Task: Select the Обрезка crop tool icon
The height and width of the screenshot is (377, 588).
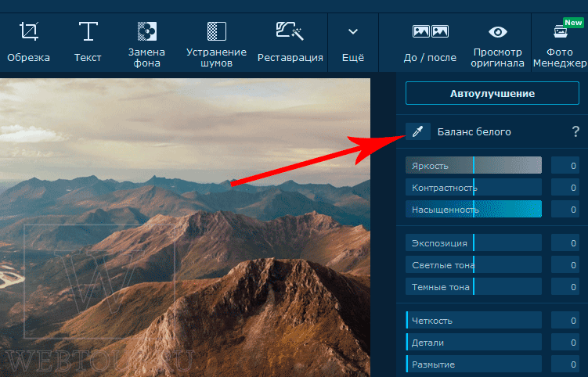Action: [29, 31]
